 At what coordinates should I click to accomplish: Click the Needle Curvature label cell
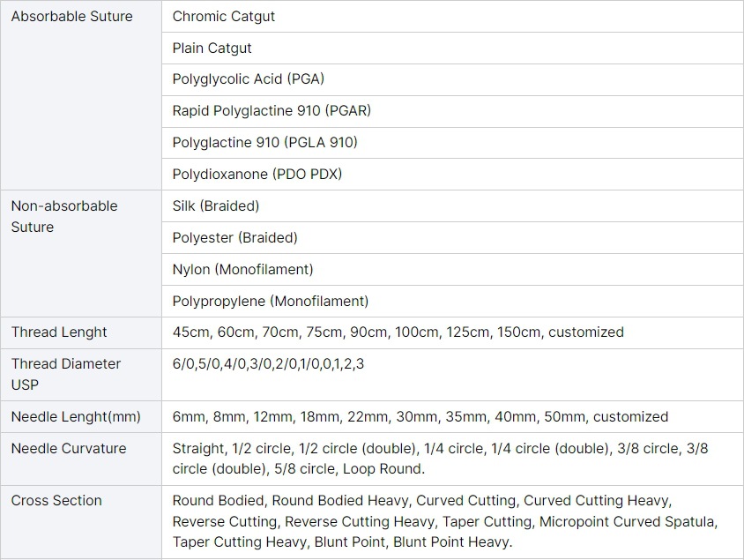[81, 459]
